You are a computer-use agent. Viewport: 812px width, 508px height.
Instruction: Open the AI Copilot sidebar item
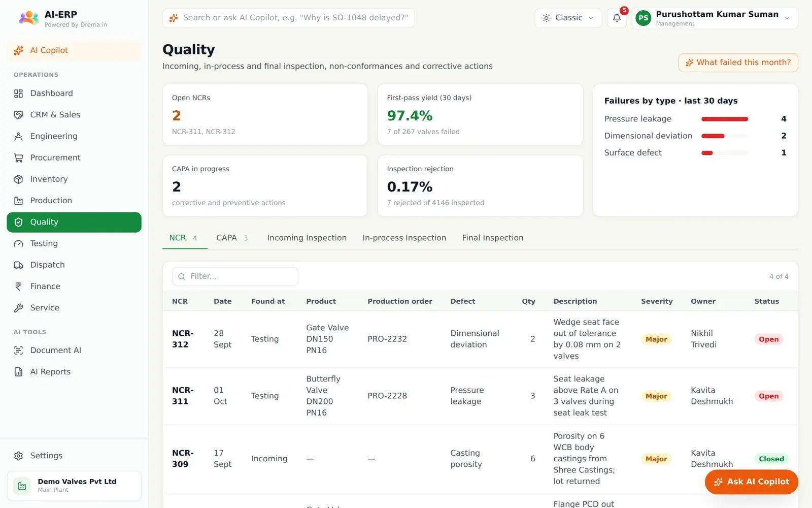pos(74,50)
